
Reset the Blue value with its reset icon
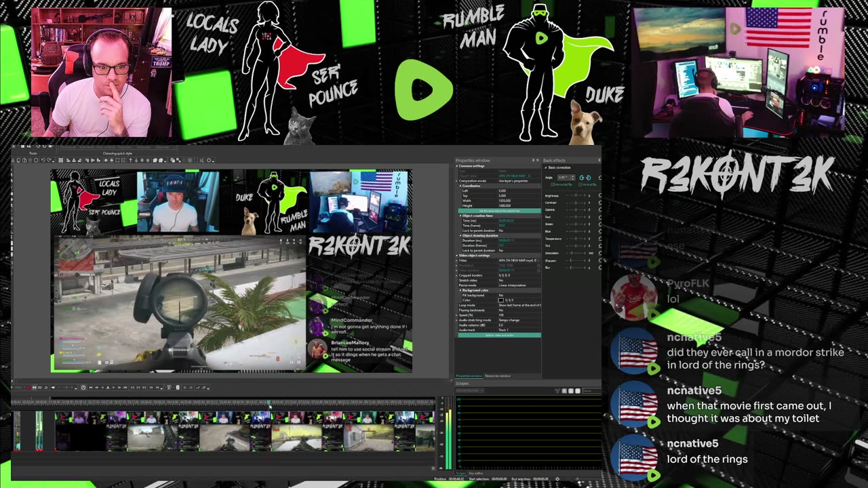point(600,231)
